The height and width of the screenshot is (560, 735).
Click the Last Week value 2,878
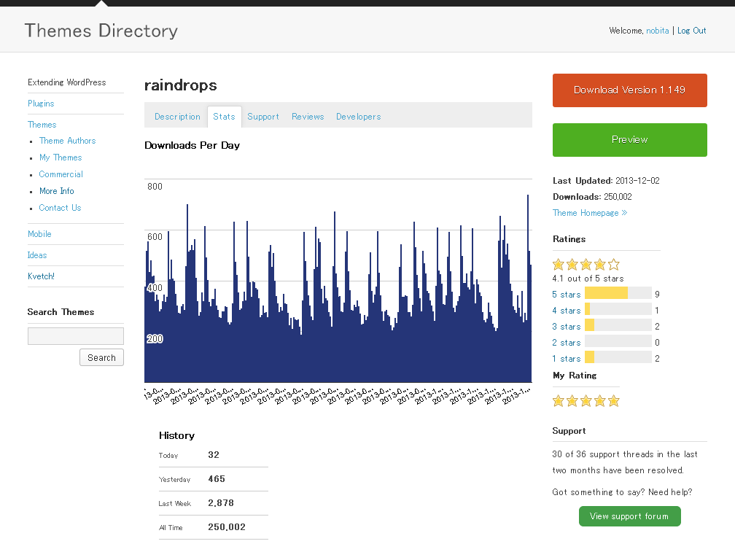tap(221, 503)
